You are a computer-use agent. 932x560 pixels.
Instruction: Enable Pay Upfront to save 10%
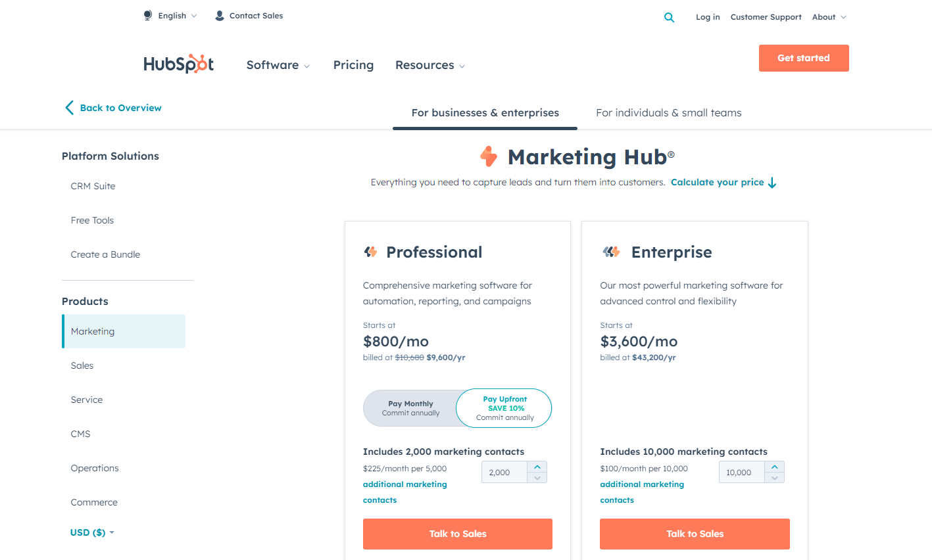pyautogui.click(x=504, y=408)
